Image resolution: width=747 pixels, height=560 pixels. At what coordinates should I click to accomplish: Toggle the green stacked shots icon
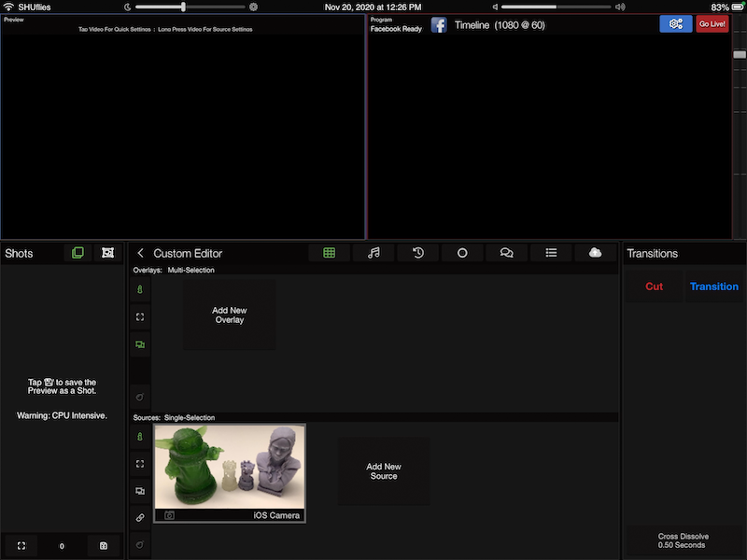coord(78,253)
